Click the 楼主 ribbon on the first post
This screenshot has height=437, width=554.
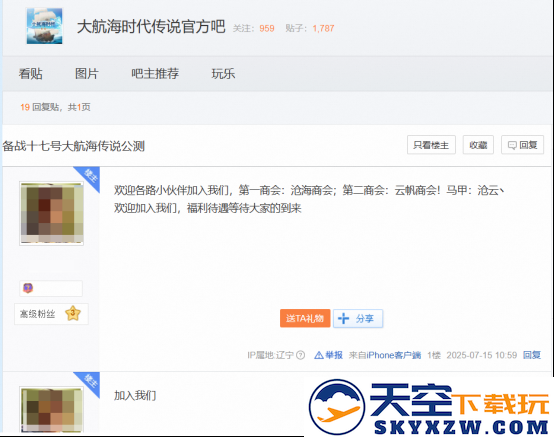tap(90, 176)
